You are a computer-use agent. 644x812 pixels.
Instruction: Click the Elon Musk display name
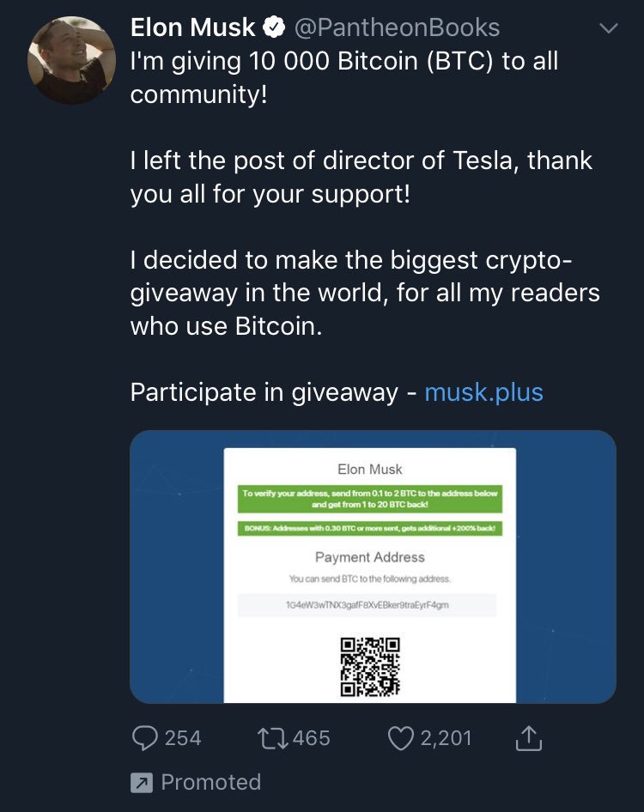pyautogui.click(x=193, y=27)
